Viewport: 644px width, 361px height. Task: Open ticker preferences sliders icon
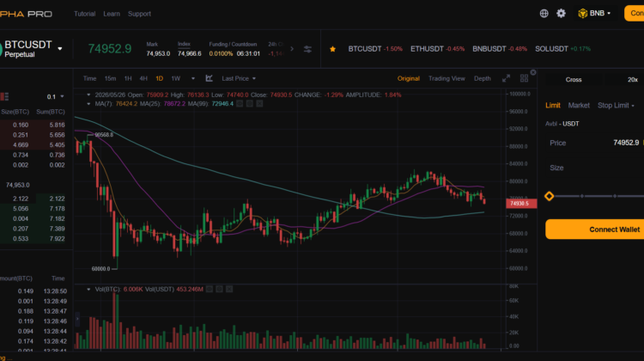[307, 49]
